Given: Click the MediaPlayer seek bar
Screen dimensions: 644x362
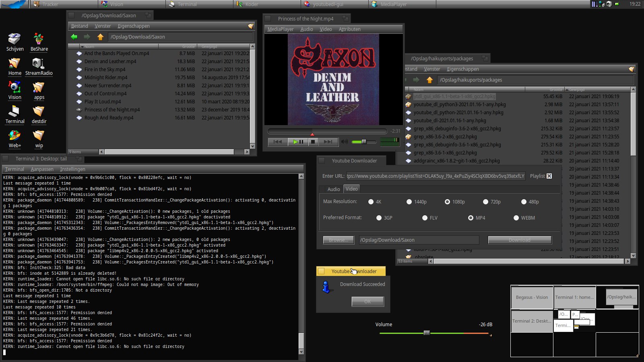Looking at the screenshot, I should point(327,131).
